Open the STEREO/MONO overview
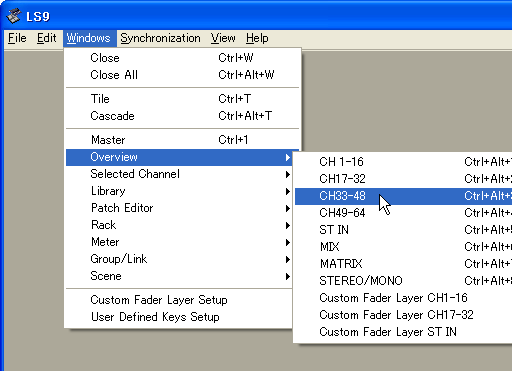This screenshot has width=512, height=371. pyautogui.click(x=403, y=281)
